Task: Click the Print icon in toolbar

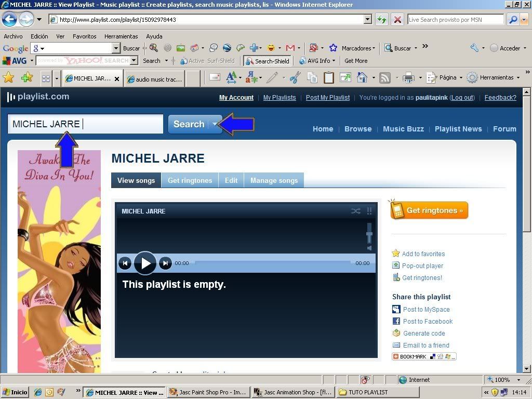Action: coord(408,78)
